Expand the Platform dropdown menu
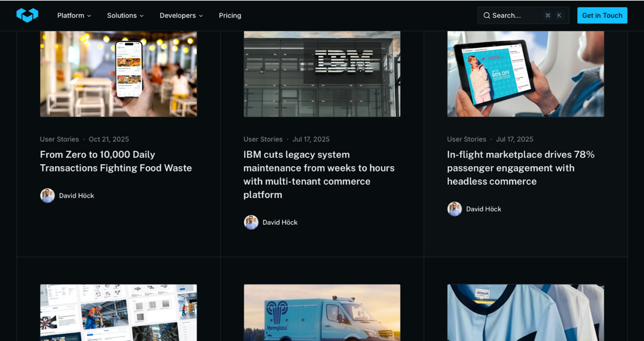Screen dimensions: 644x341 click(71, 16)
